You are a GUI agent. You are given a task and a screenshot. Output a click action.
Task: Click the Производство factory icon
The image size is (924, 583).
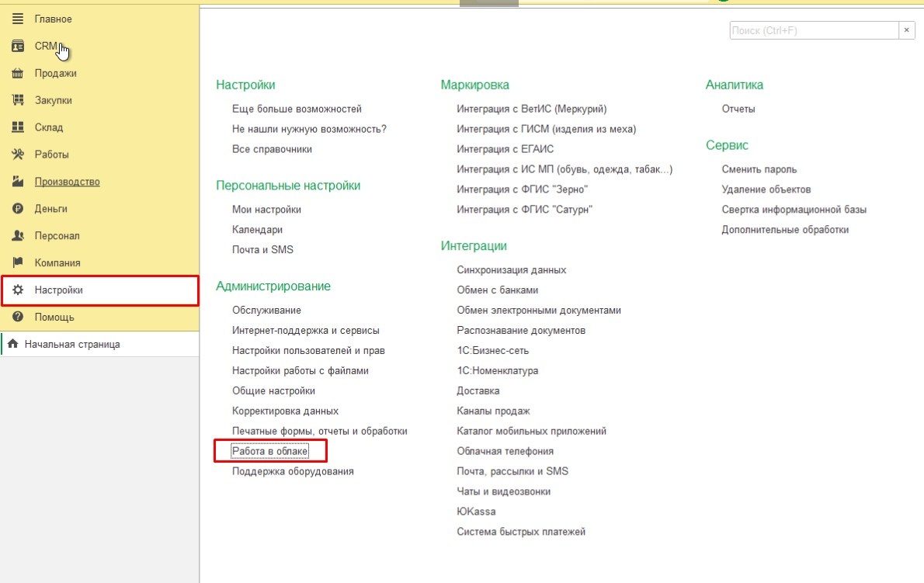click(18, 182)
